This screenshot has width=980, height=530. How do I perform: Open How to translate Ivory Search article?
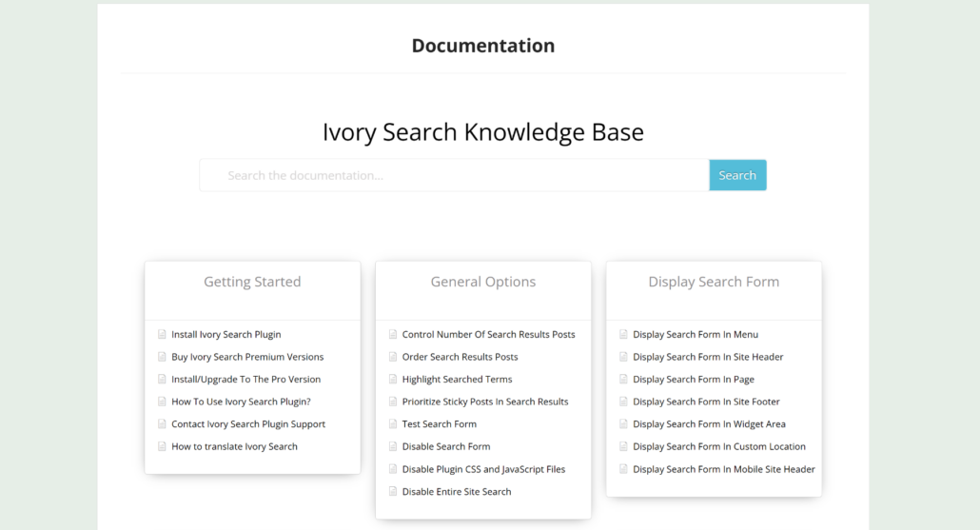pyautogui.click(x=234, y=447)
